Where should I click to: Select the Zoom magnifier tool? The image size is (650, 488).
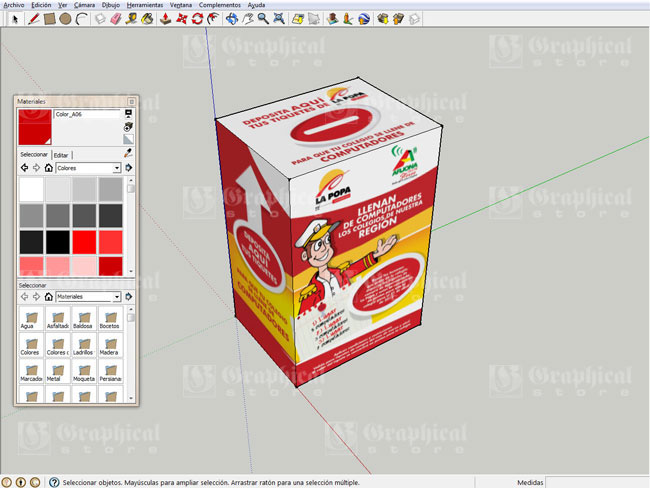[x=263, y=19]
